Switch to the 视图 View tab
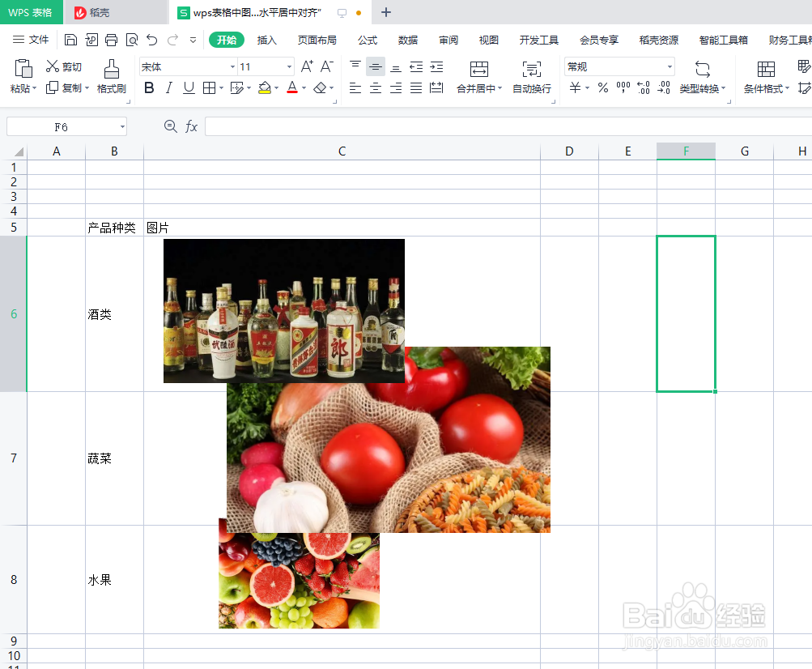 [488, 40]
